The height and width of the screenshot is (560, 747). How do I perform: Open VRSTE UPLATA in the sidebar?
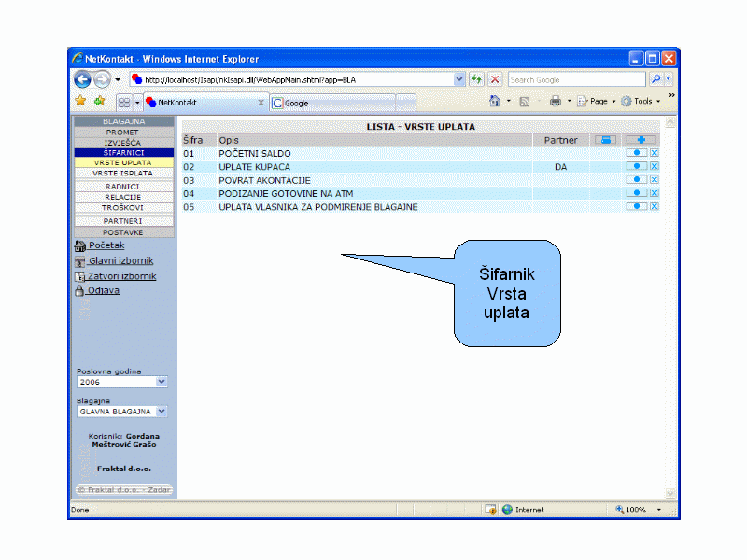coord(124,162)
